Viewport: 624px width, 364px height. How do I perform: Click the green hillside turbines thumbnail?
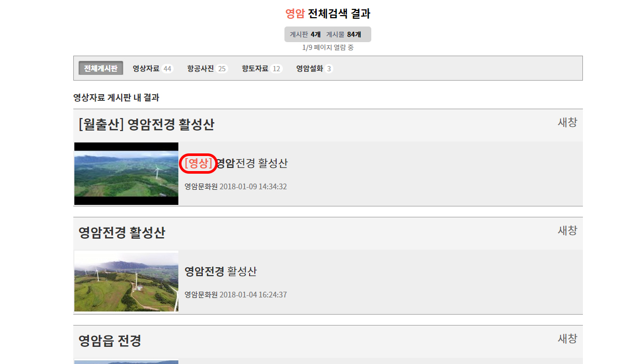tap(126, 281)
